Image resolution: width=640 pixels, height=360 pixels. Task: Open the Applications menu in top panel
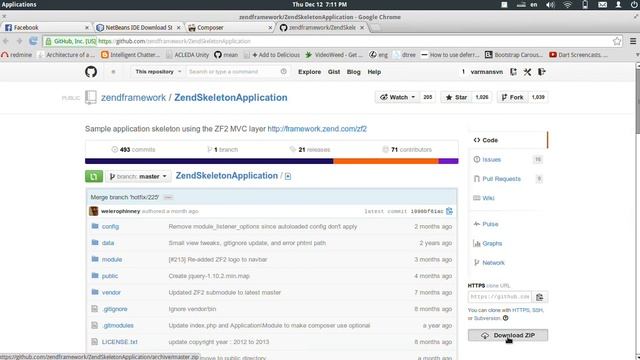tap(19, 4)
